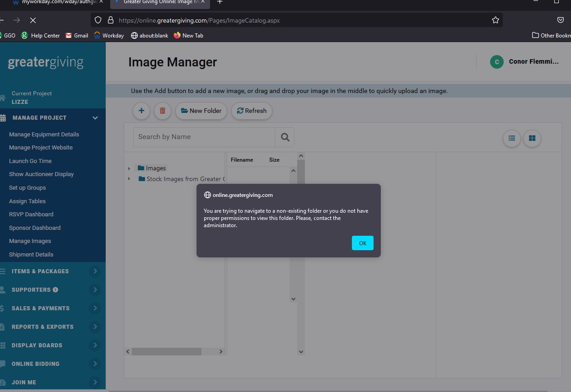571x392 pixels.
Task: Open the Workday bookmark
Action: pos(109,35)
